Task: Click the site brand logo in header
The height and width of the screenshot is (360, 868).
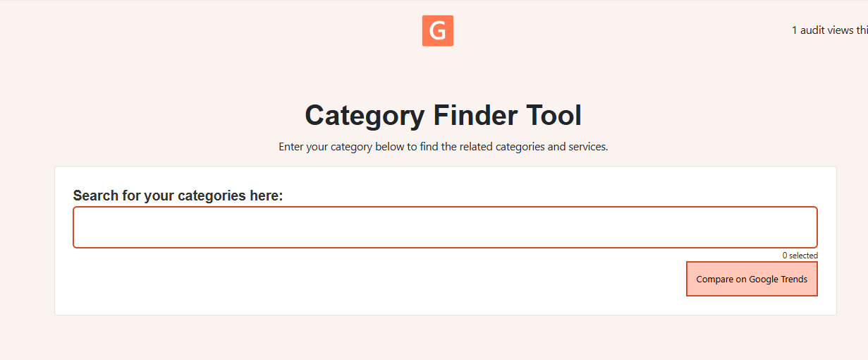Action: click(x=437, y=31)
